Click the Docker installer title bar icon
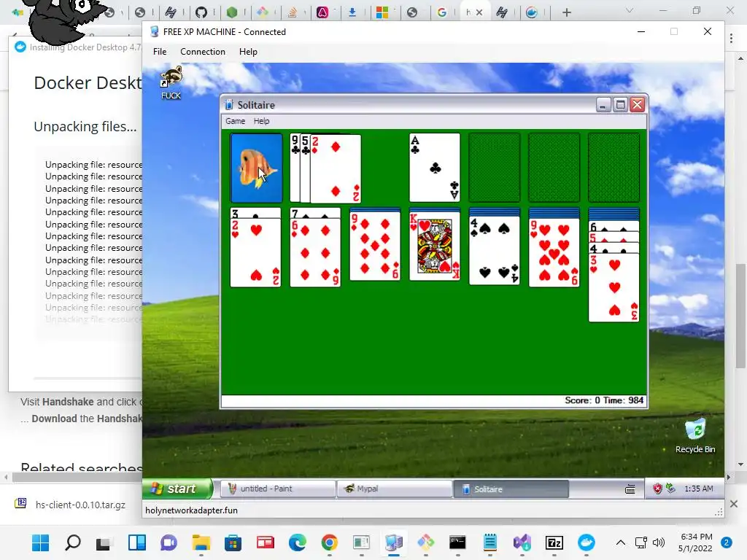This screenshot has width=747, height=560. (x=20, y=47)
